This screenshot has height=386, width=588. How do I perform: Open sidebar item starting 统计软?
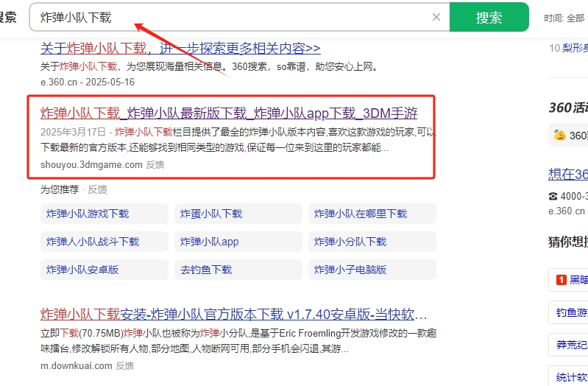tap(568, 376)
